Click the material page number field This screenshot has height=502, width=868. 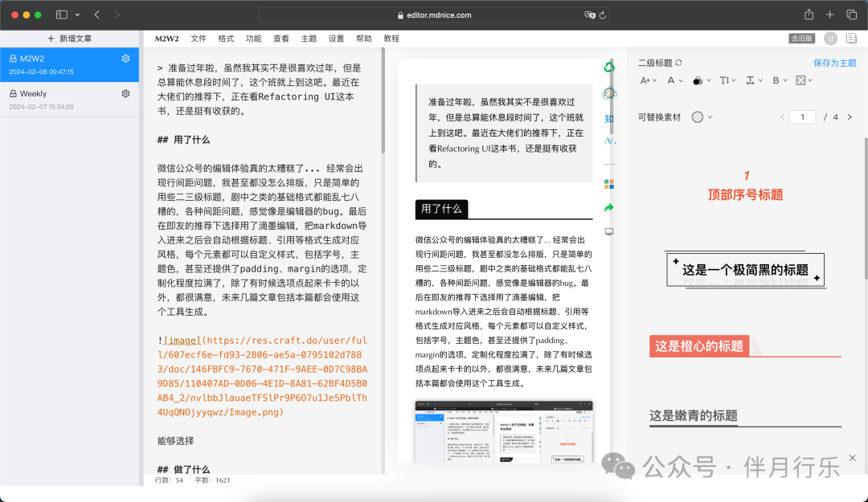pos(802,116)
